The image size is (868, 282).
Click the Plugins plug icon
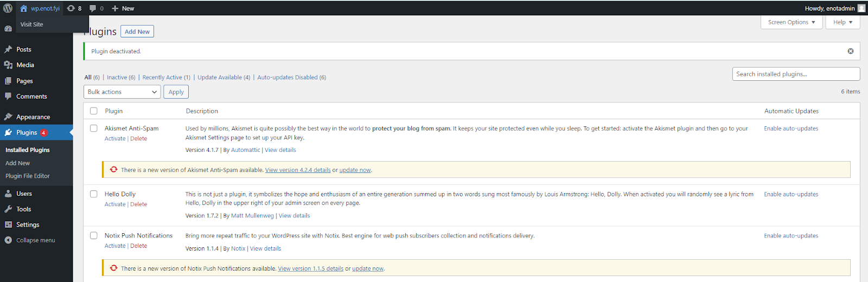pyautogui.click(x=8, y=132)
